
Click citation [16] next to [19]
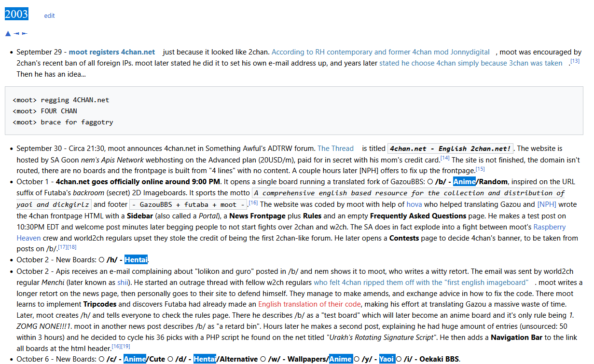(116, 346)
